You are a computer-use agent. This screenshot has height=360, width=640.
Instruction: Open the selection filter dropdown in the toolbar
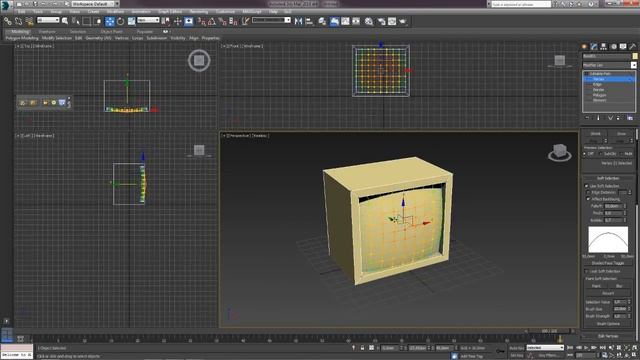click(x=48, y=20)
